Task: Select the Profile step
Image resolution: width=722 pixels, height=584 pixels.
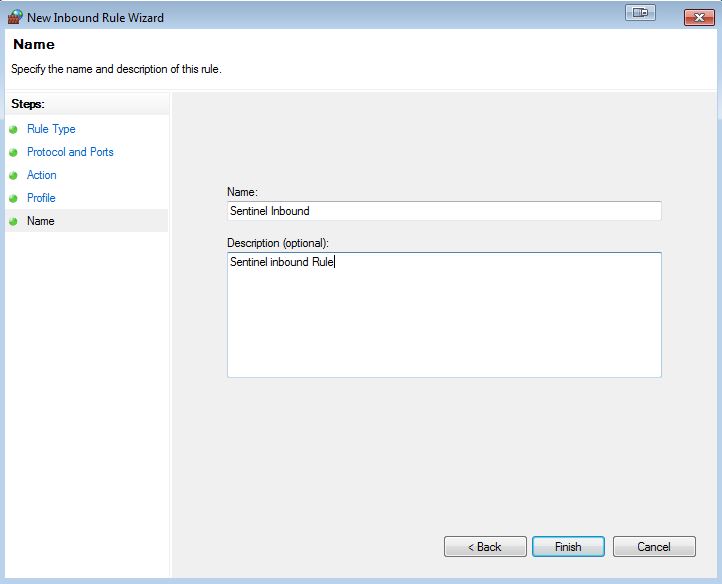Action: point(41,198)
